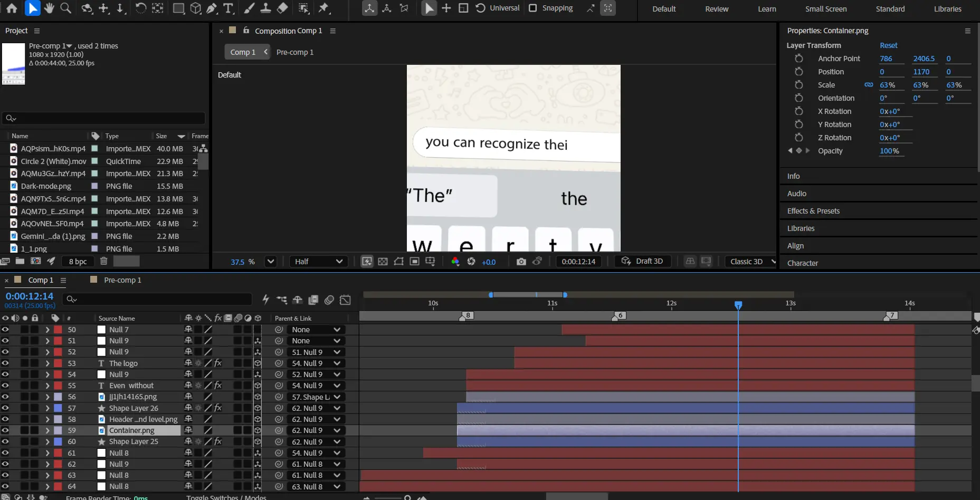980x500 pixels.
Task: Reset the Layer Transform
Action: (x=888, y=45)
